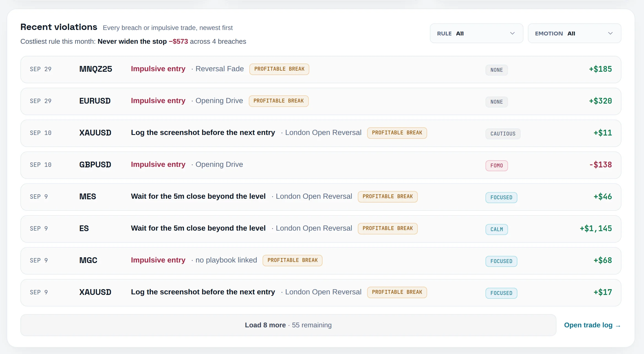
Task: Click Reversal Fade playbook text
Action: (x=220, y=69)
